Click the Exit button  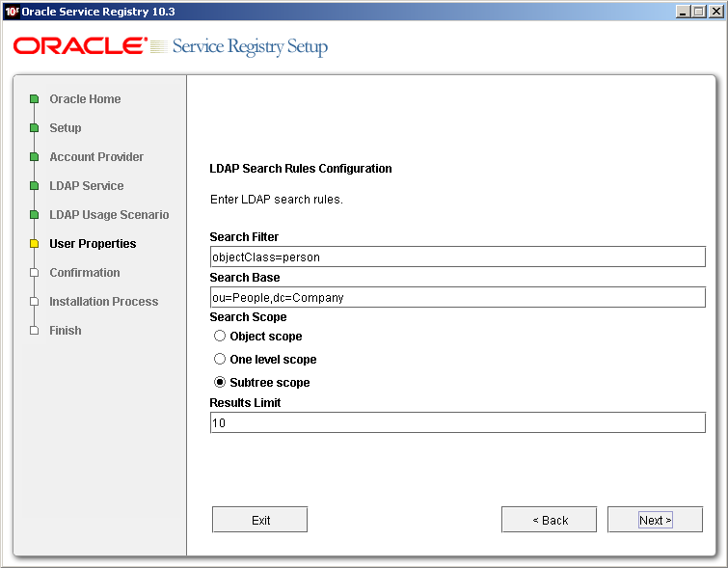point(259,519)
